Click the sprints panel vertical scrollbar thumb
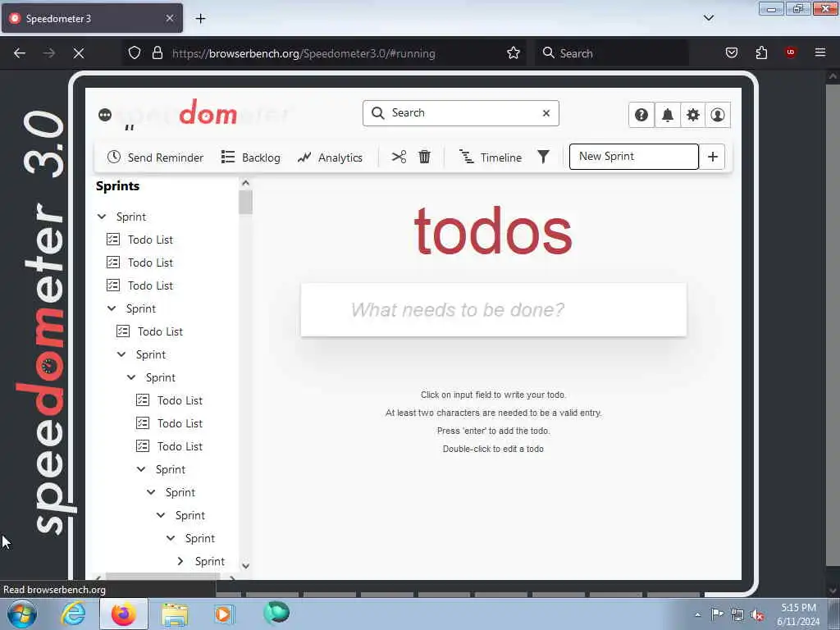This screenshot has height=630, width=840. [245, 202]
